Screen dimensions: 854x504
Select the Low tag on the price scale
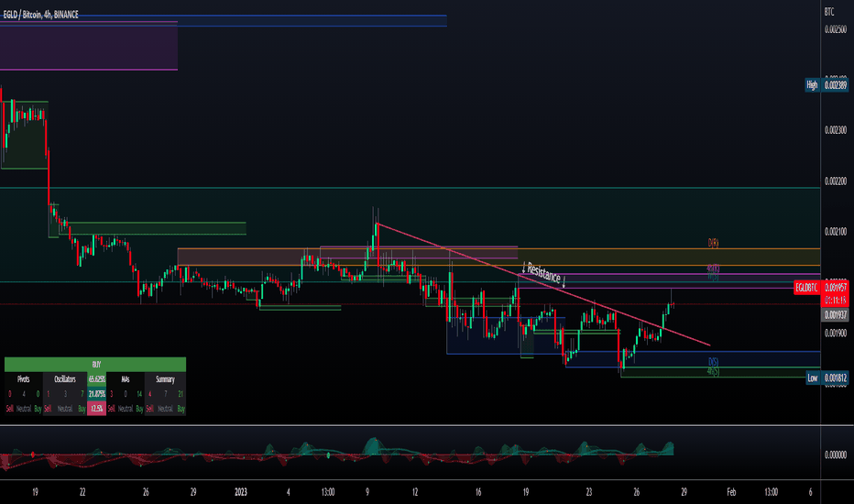[x=813, y=378]
